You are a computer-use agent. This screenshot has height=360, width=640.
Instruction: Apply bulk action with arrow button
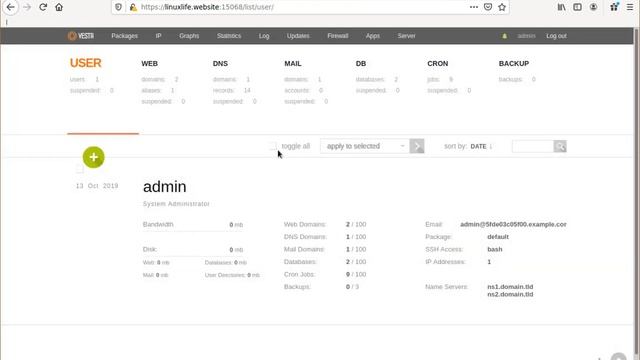(417, 146)
